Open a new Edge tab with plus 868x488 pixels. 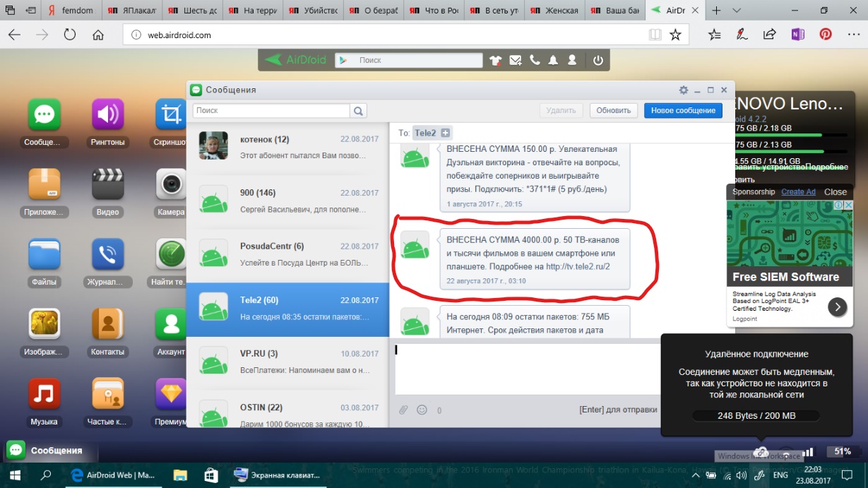tap(717, 11)
